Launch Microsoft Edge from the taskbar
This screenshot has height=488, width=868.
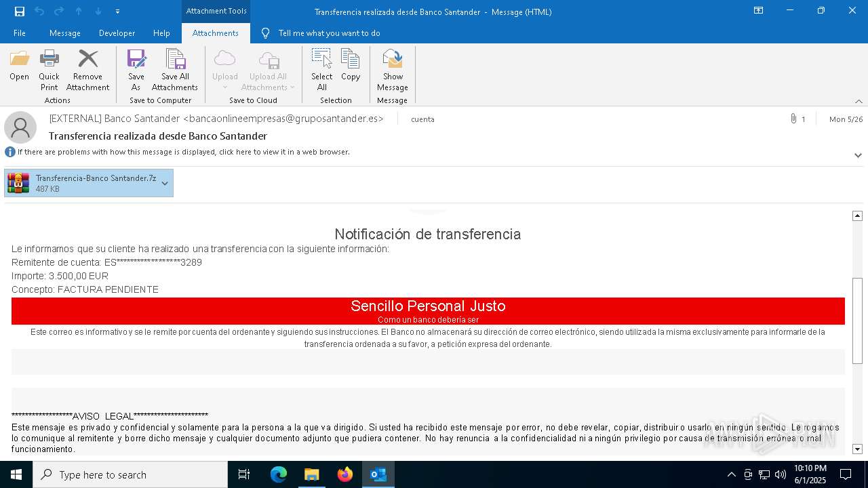click(x=279, y=474)
